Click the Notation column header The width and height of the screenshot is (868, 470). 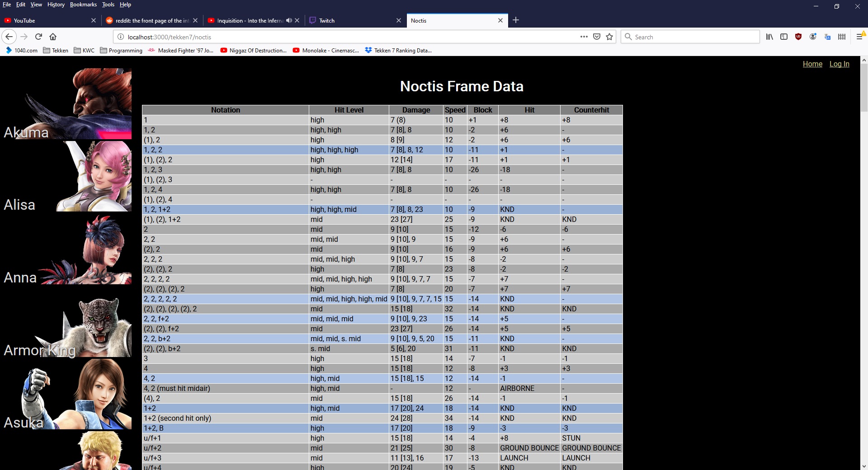pyautogui.click(x=226, y=110)
